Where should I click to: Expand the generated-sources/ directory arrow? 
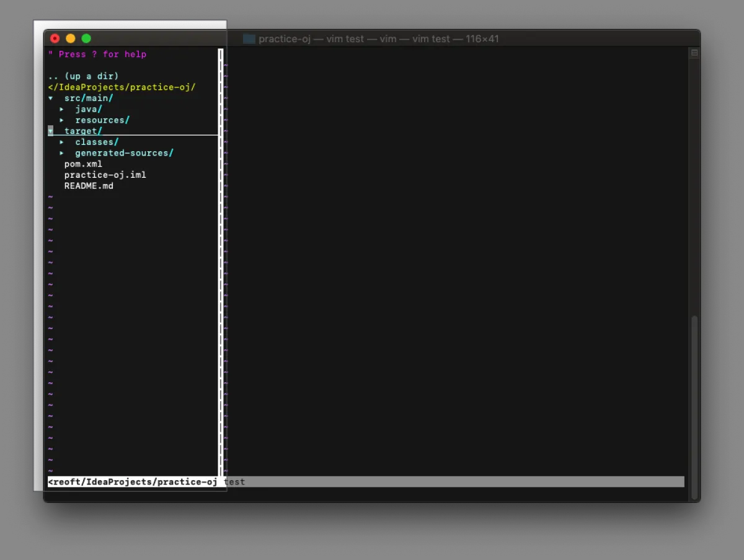pos(62,153)
